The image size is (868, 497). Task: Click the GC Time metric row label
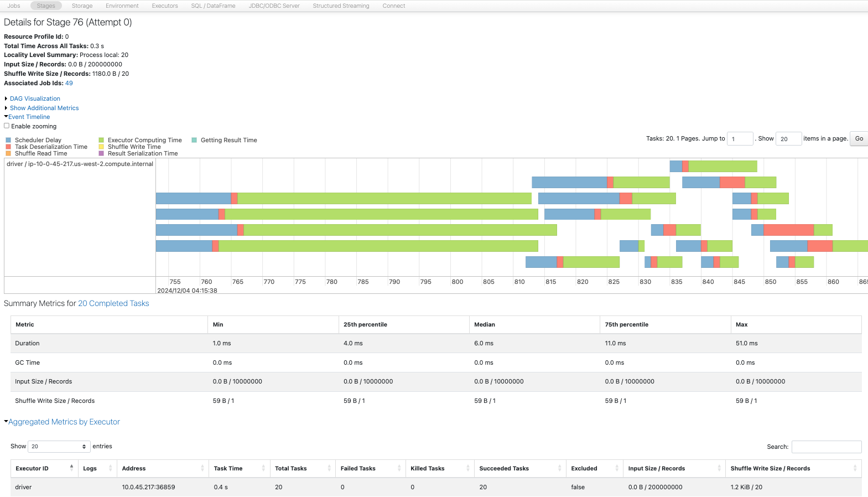pyautogui.click(x=28, y=363)
